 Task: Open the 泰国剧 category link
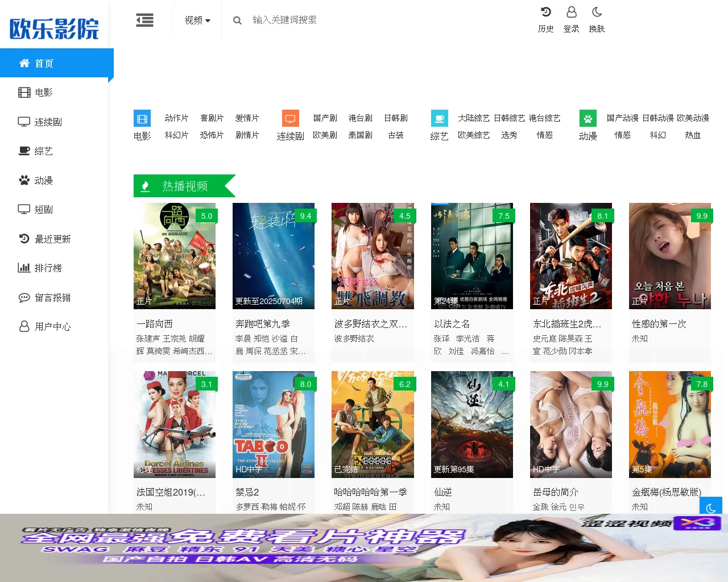(360, 135)
